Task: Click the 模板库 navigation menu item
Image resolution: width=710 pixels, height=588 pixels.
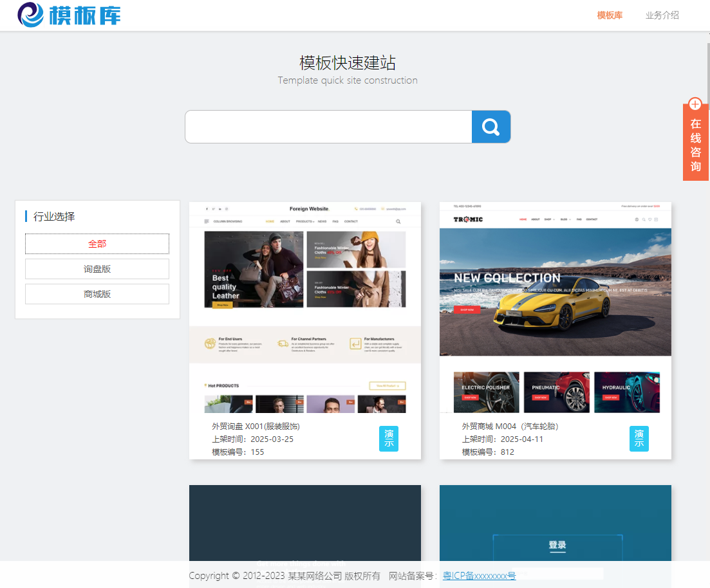Action: pos(609,15)
